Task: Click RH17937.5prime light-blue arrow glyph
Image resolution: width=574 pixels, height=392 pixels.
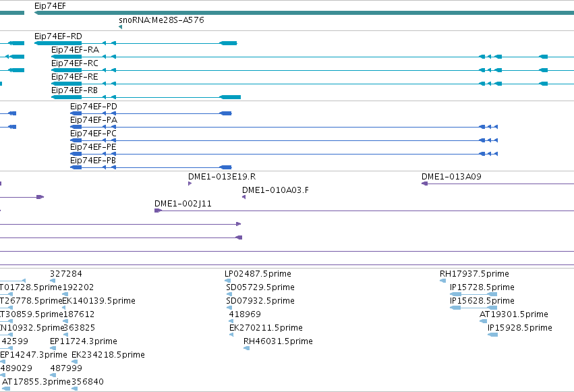Action: pos(442,281)
